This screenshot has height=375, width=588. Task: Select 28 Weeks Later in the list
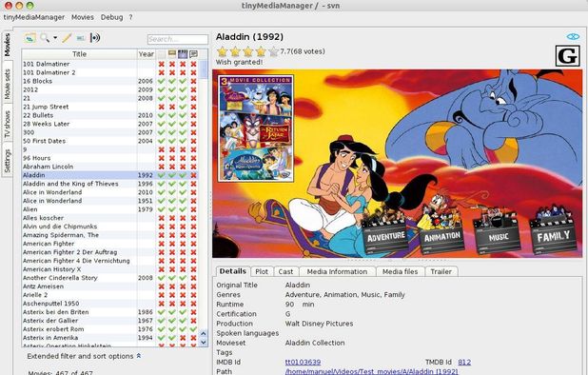[110, 124]
